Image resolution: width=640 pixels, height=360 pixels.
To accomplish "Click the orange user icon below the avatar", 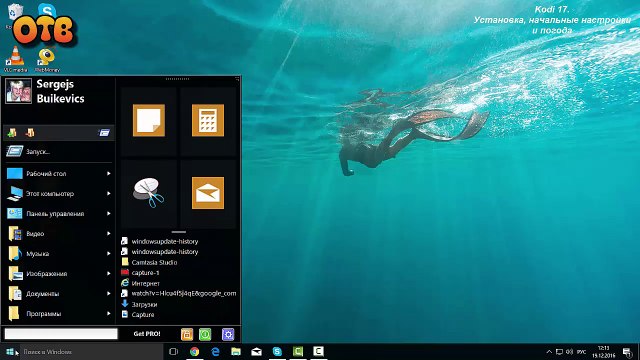I will click(30, 133).
